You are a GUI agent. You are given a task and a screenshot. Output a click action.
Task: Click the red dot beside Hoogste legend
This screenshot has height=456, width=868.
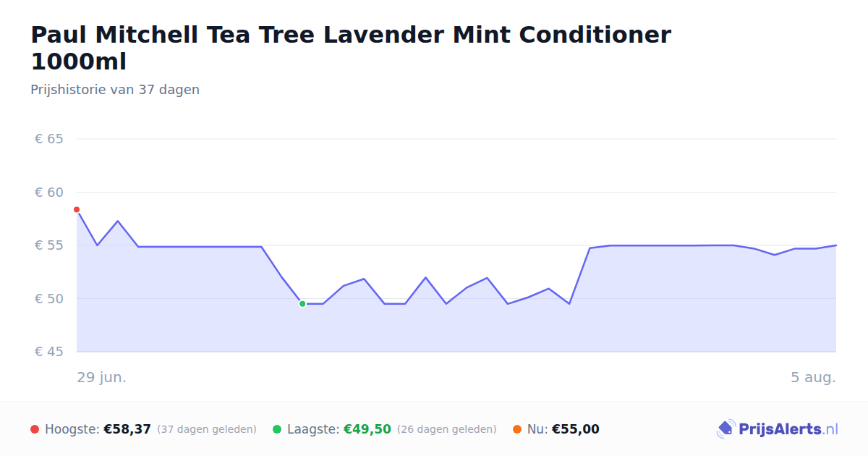point(35,429)
